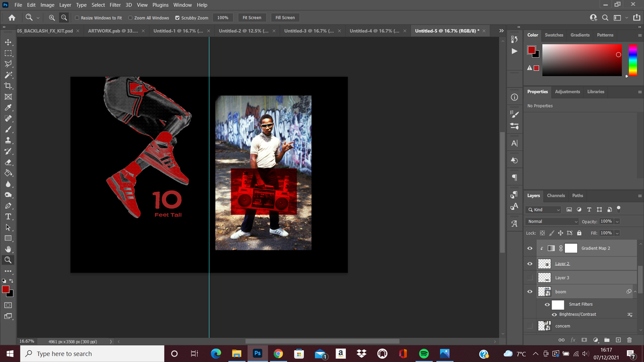
Task: Click the 100% zoom button
Action: (x=222, y=18)
